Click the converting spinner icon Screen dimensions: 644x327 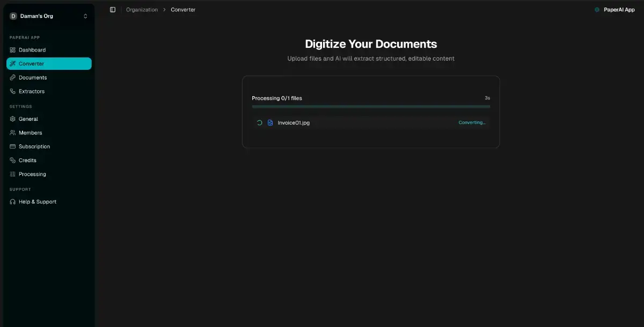(260, 123)
